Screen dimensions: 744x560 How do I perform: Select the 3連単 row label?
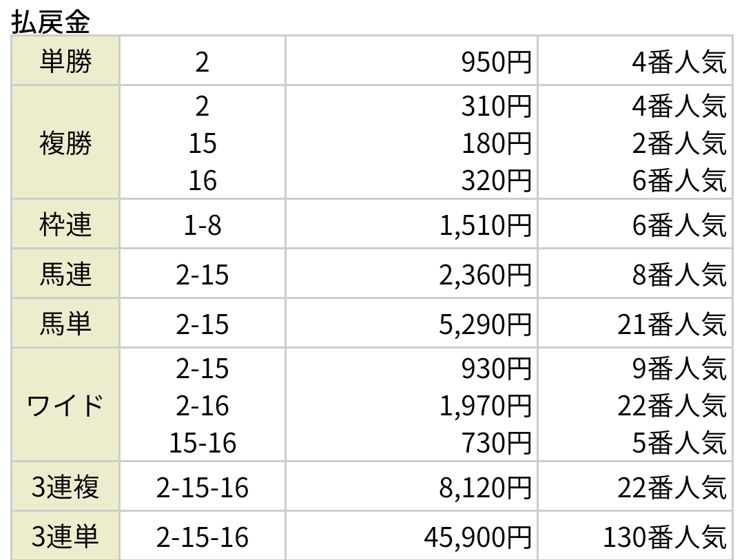coord(65,536)
